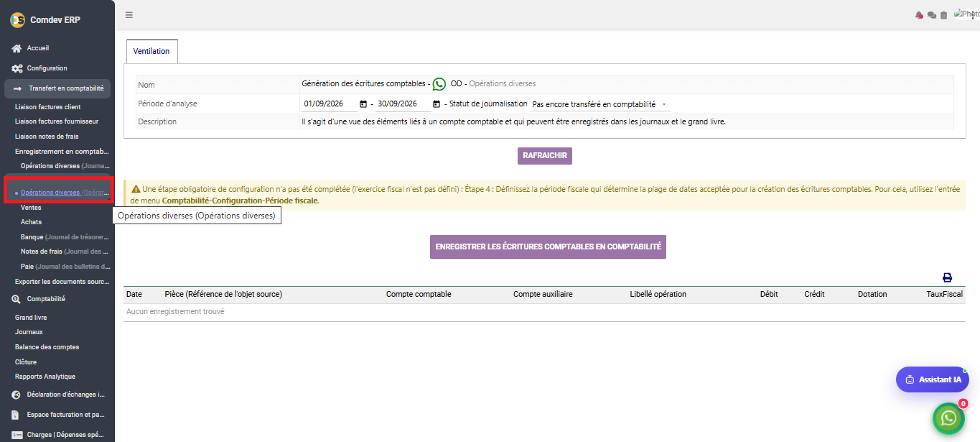
Task: Click the Espace facturation document icon
Action: pyautogui.click(x=17, y=415)
